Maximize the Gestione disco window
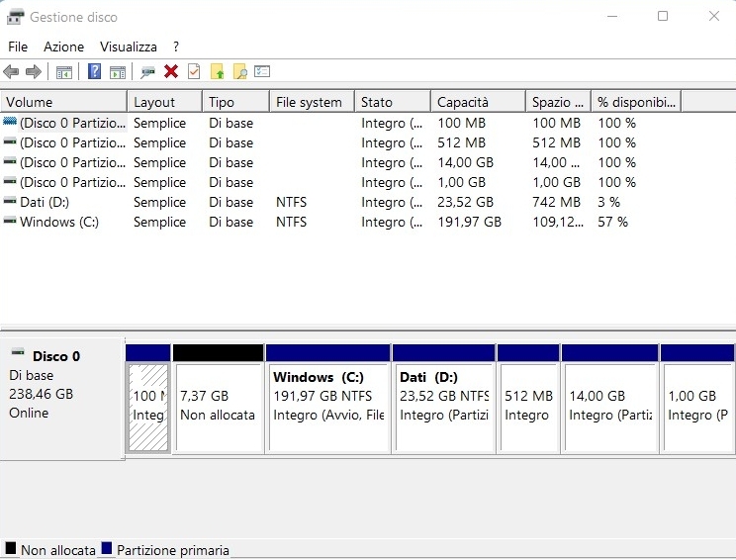This screenshot has height=560, width=736. 663,17
